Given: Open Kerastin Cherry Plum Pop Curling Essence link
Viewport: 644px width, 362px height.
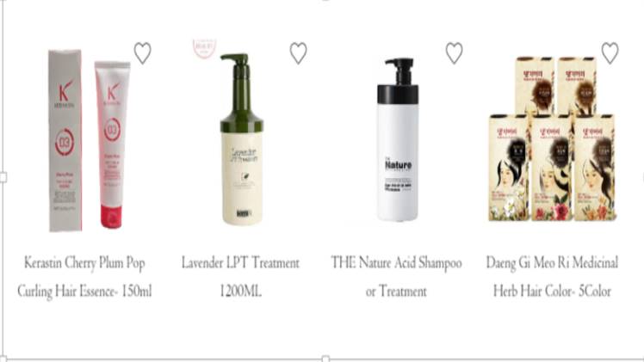Looking at the screenshot, I should click(x=84, y=277).
